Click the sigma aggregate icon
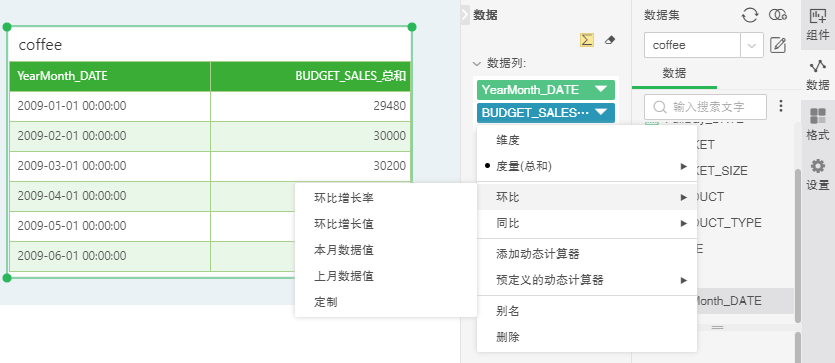 [587, 40]
